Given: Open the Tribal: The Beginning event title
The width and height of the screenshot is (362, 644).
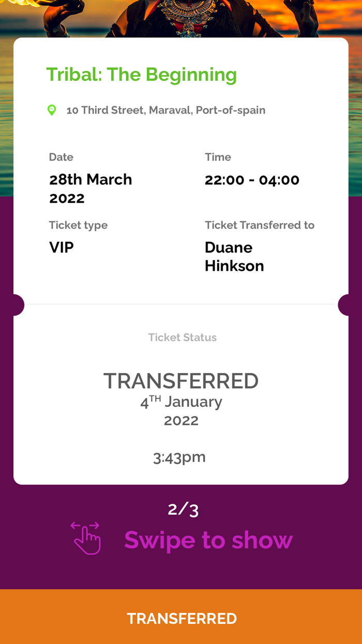Looking at the screenshot, I should (x=141, y=75).
